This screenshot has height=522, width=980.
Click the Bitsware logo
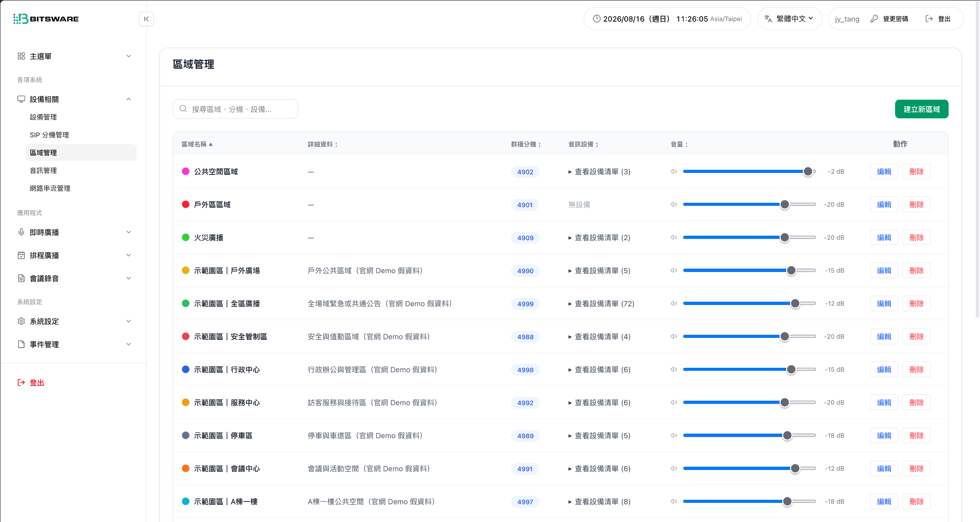[46, 19]
